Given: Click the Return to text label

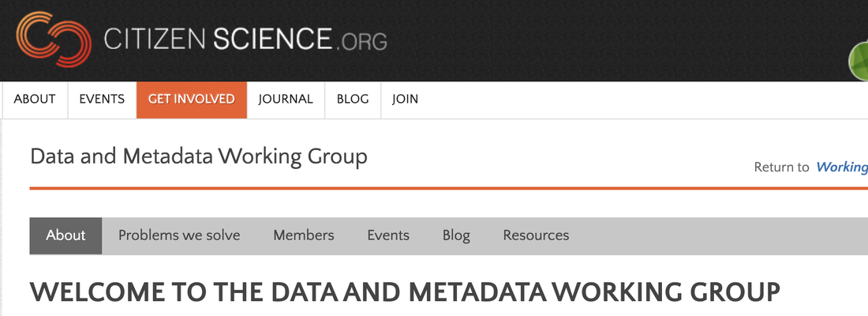Looking at the screenshot, I should [782, 167].
